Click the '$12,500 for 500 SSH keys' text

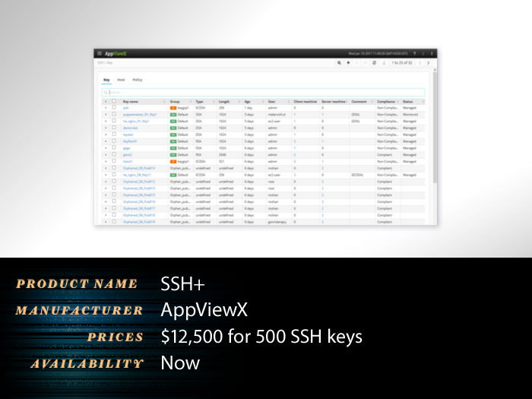tap(261, 336)
